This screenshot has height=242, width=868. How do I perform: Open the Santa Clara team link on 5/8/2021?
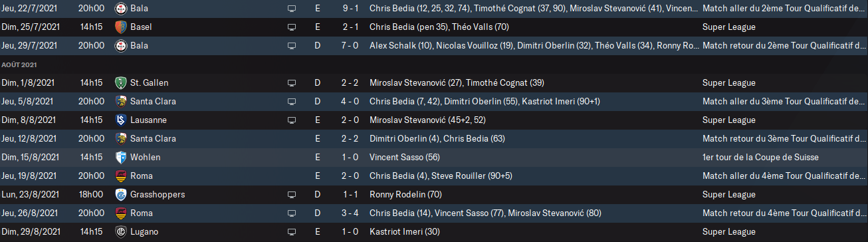click(x=153, y=102)
